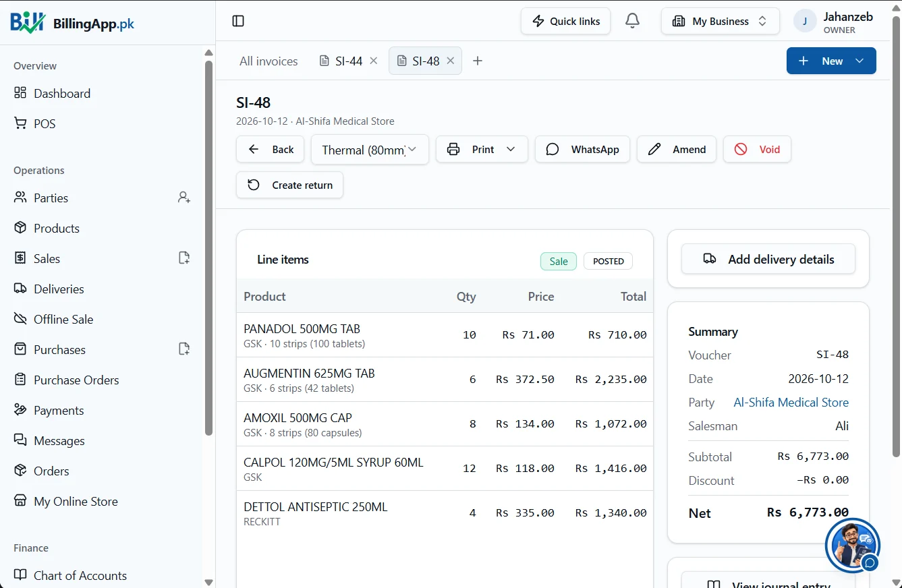Click new purchase icon beside Purchases
The width and height of the screenshot is (902, 588).
pyautogui.click(x=184, y=349)
